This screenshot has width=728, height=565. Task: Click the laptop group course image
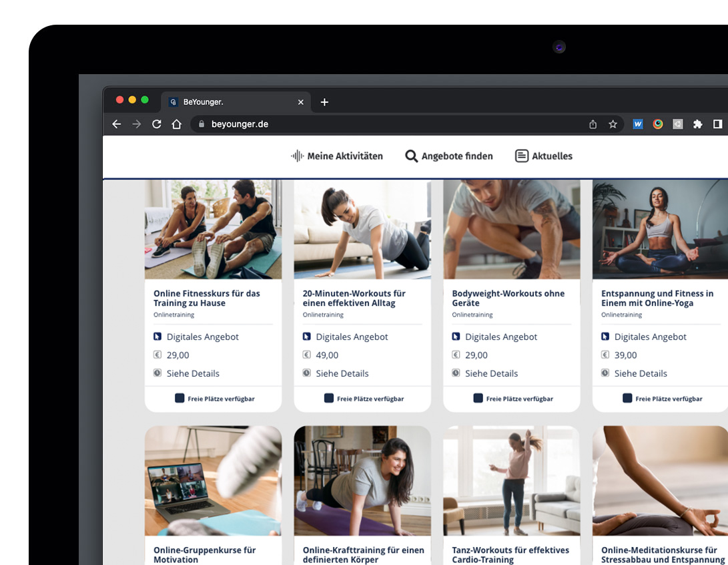[x=213, y=481]
